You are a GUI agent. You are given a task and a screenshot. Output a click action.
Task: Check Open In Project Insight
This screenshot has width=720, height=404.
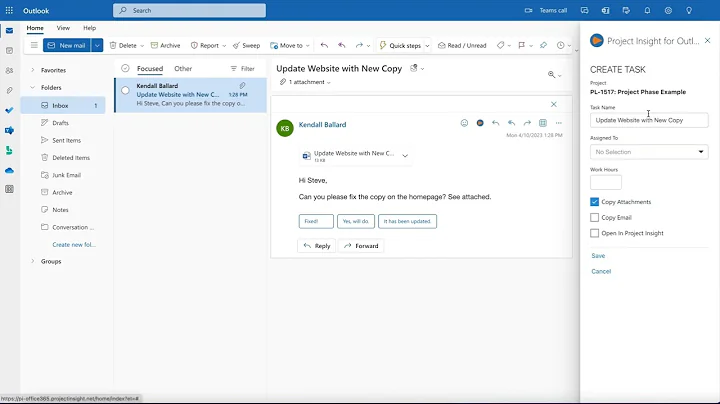(x=595, y=233)
